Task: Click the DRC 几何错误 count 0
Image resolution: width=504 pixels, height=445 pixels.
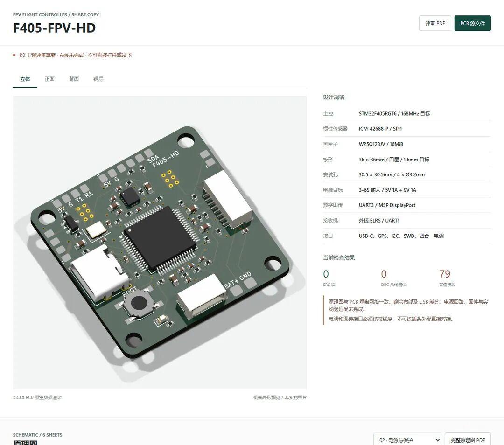Action: coord(384,274)
